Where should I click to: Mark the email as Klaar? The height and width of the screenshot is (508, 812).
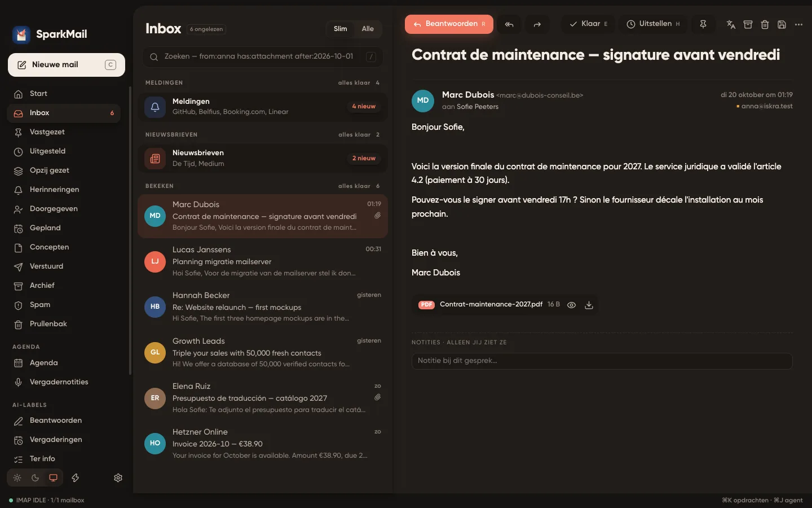(x=588, y=24)
